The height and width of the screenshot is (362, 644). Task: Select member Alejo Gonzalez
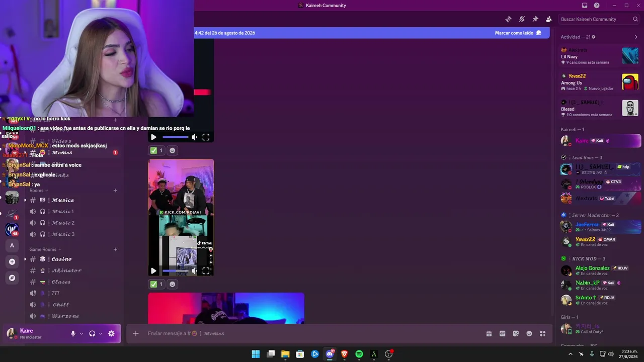click(x=601, y=270)
